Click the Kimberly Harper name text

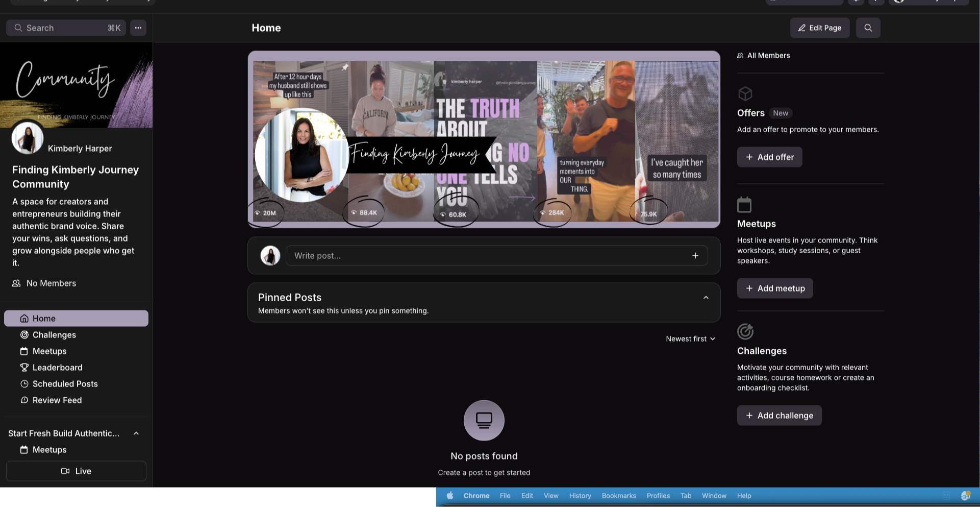[80, 149]
